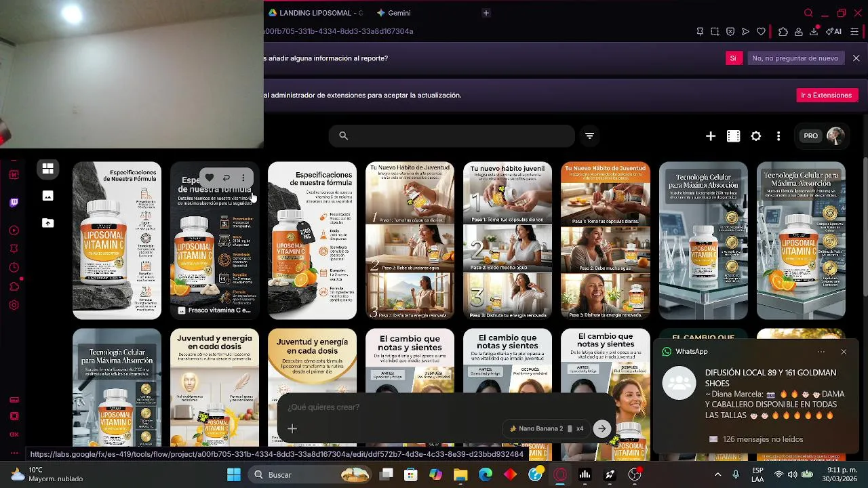Open the Easy Setup sliders icon
The height and width of the screenshot is (488, 868).
pos(854,31)
